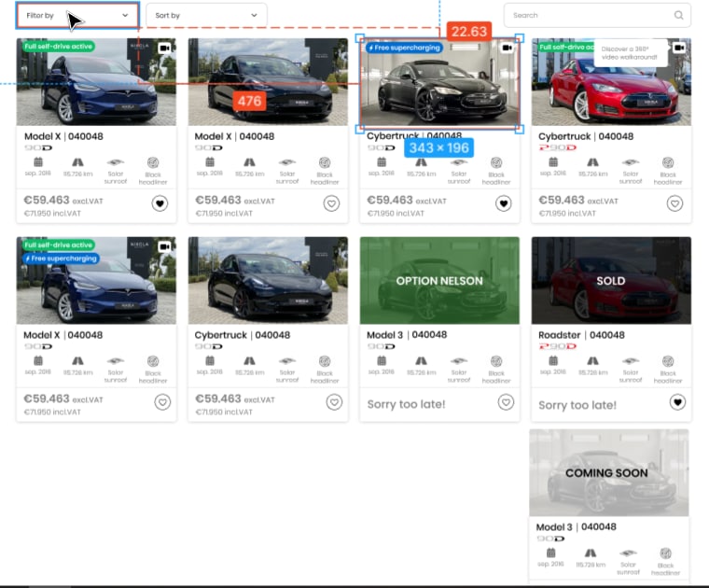Click video icon on Model X with only self-drive badge
The width and height of the screenshot is (709, 588).
(x=164, y=48)
